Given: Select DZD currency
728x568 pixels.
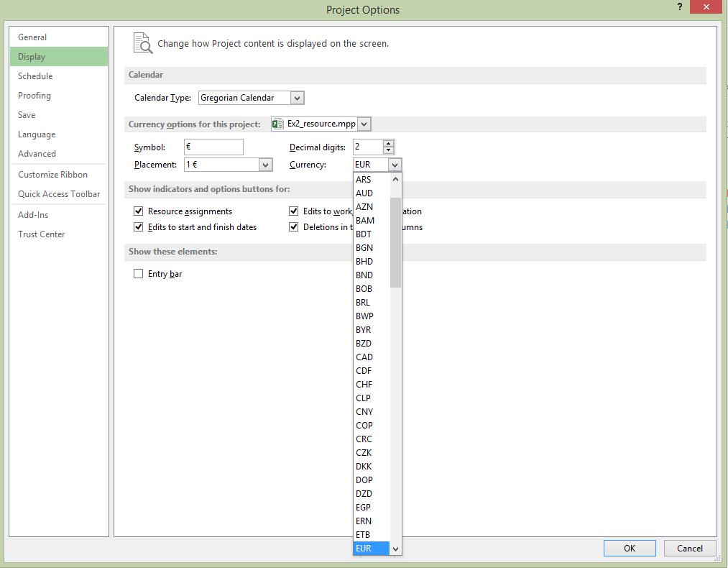Looking at the screenshot, I should (372, 494).
